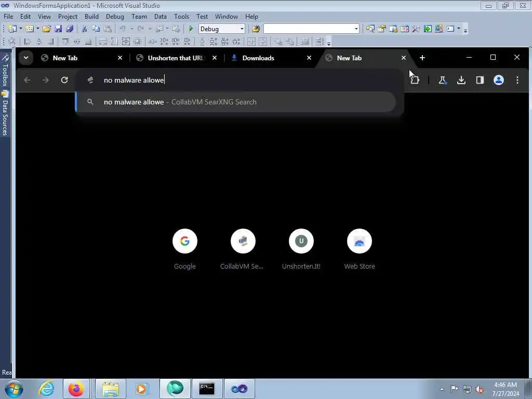Click the Save All icon

[70, 29]
